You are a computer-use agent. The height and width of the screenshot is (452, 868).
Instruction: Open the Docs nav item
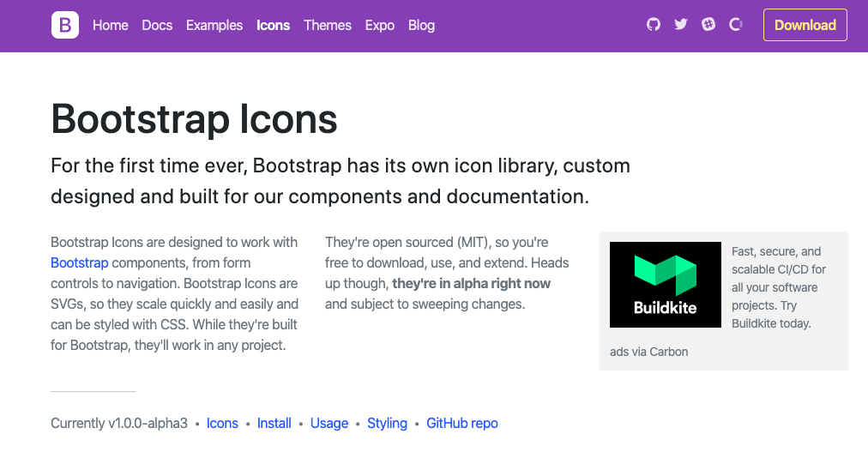coord(157,26)
